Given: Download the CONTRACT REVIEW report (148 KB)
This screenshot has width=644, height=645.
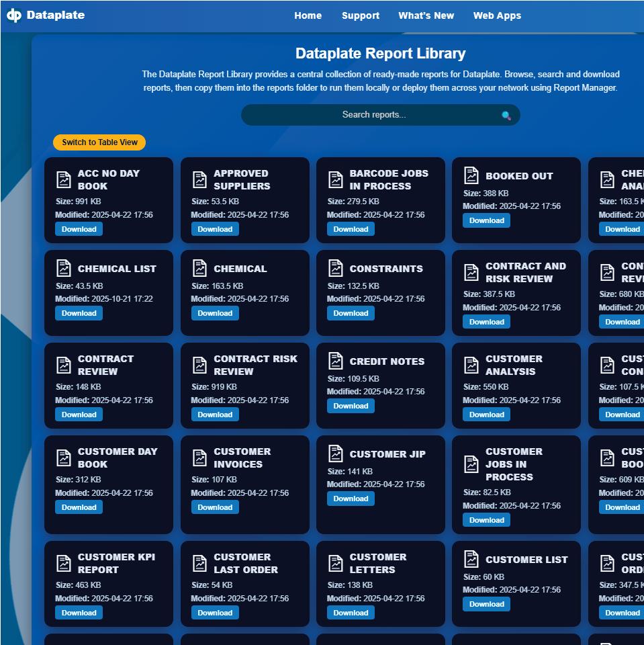Looking at the screenshot, I should click(79, 415).
